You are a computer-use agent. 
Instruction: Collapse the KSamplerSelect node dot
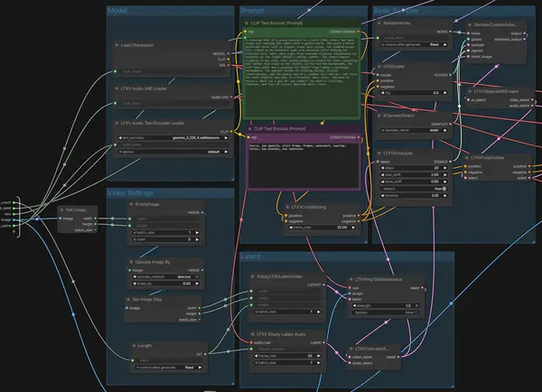click(x=379, y=116)
